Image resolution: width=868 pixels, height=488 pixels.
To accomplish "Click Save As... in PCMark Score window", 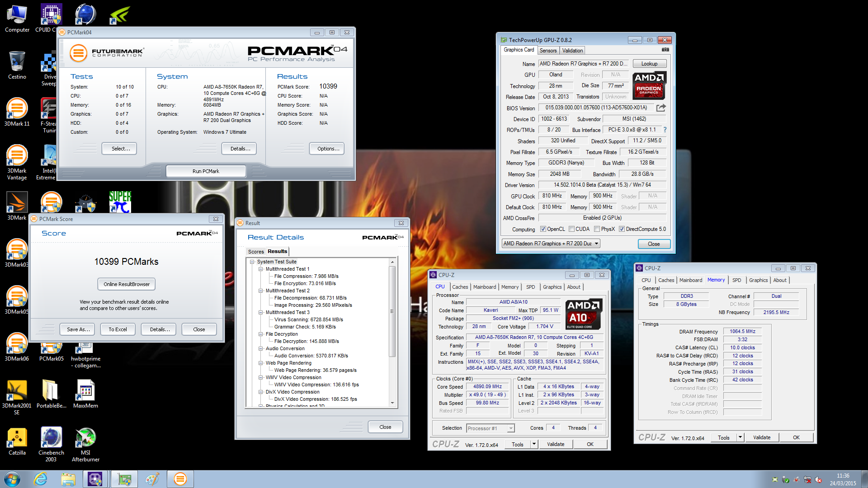I will (78, 329).
